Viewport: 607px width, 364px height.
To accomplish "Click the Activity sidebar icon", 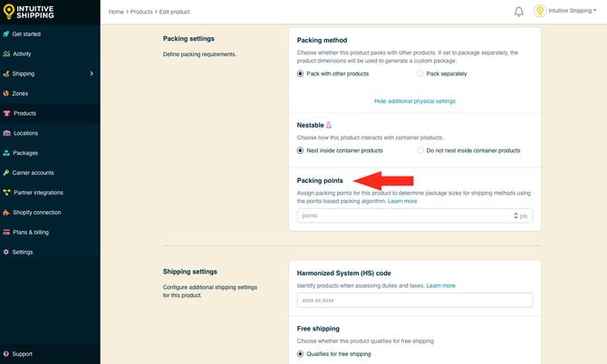I will click(7, 53).
